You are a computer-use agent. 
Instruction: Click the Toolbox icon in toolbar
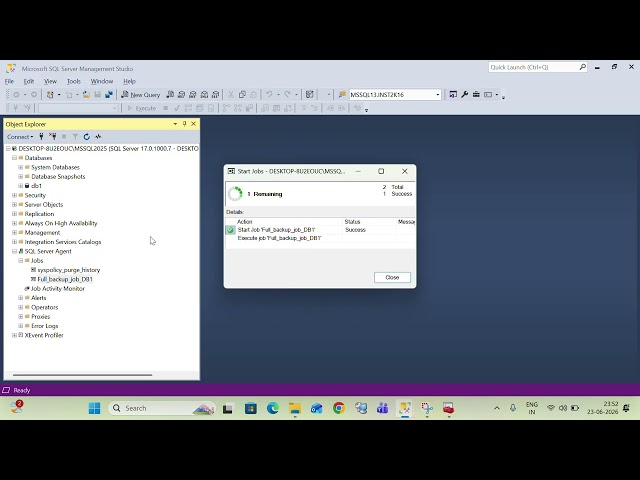coord(476,95)
